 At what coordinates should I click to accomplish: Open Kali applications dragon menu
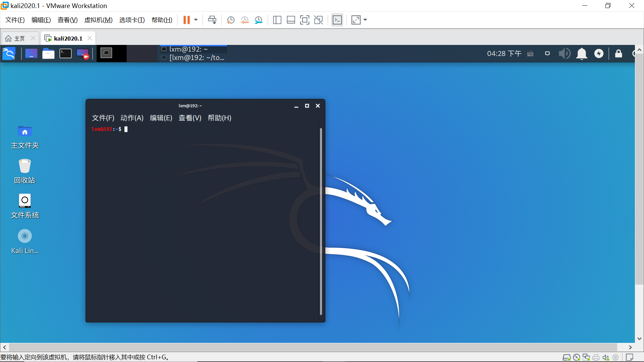coord(9,54)
